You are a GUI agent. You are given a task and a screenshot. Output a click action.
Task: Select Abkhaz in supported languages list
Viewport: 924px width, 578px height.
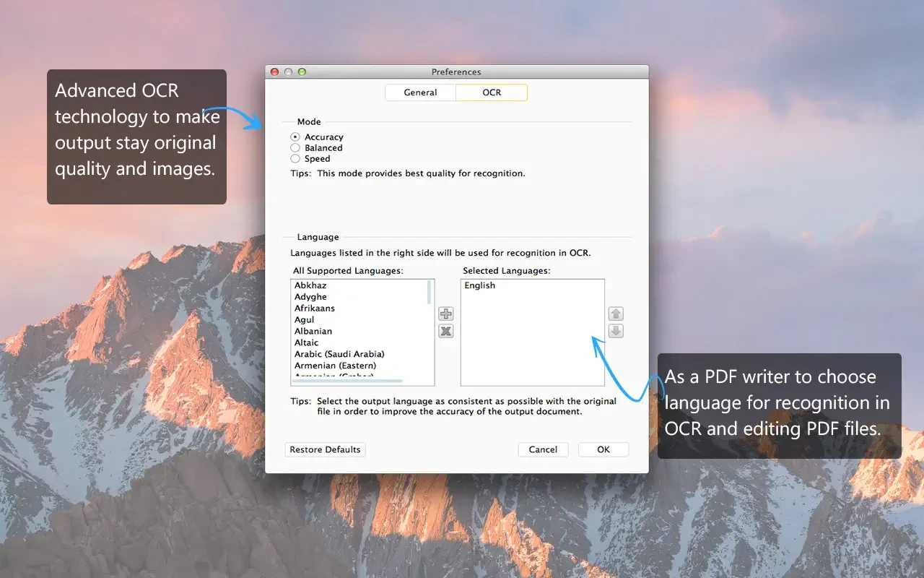click(310, 285)
